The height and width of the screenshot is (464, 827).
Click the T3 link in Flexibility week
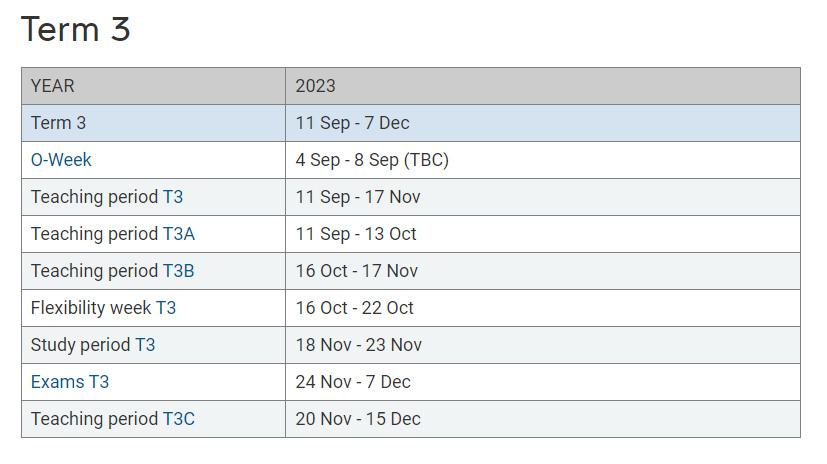[166, 307]
